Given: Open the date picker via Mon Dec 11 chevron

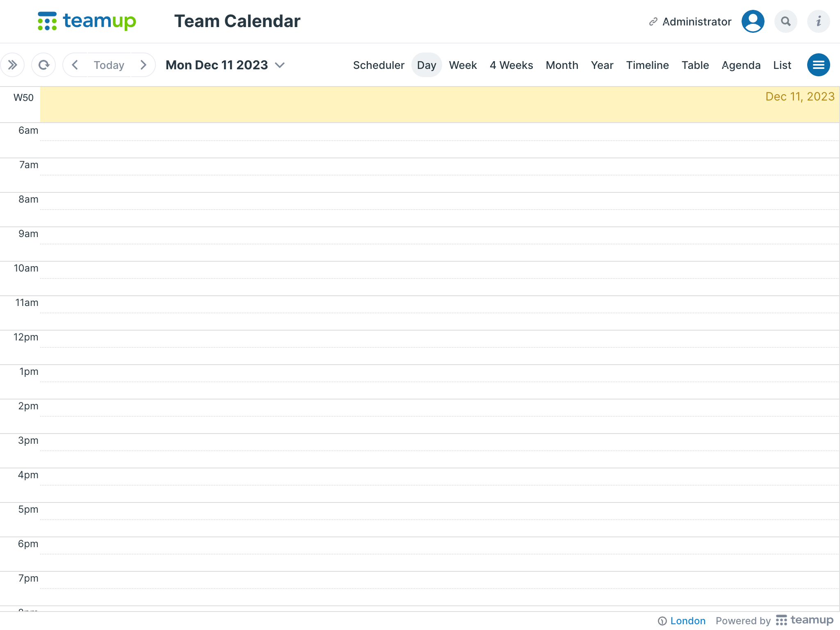Looking at the screenshot, I should [x=280, y=65].
